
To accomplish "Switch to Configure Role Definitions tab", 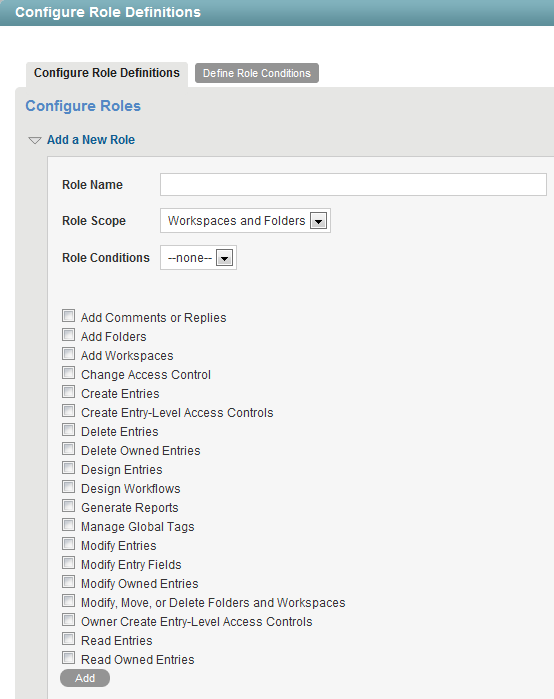I will tap(107, 73).
